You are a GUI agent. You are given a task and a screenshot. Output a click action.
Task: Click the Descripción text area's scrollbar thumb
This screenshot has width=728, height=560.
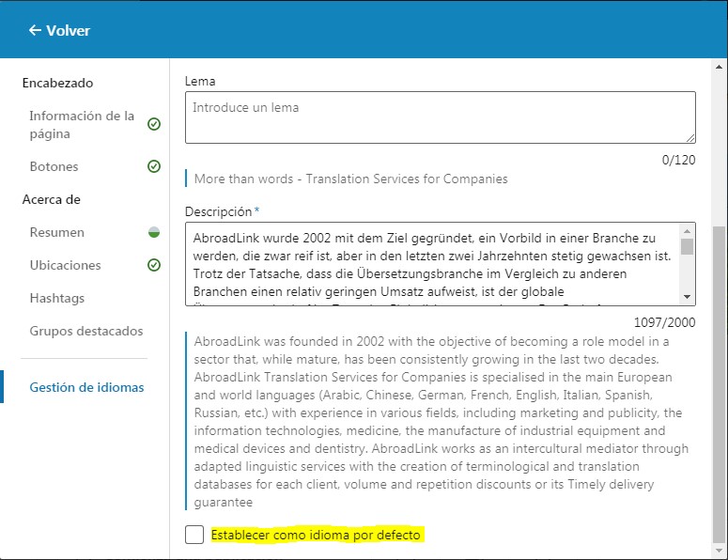tap(688, 246)
